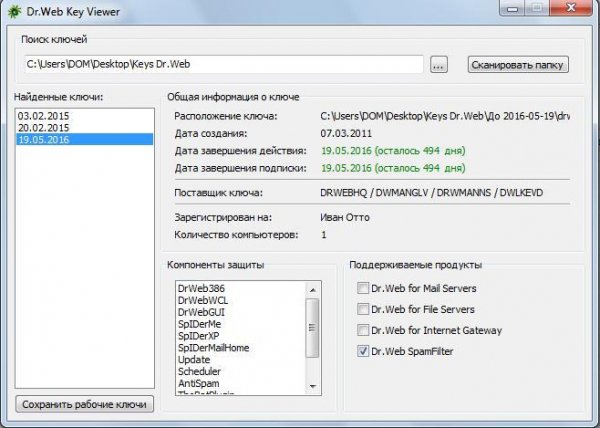Click the components list scroll up arrow
The image size is (600, 428).
click(x=313, y=290)
